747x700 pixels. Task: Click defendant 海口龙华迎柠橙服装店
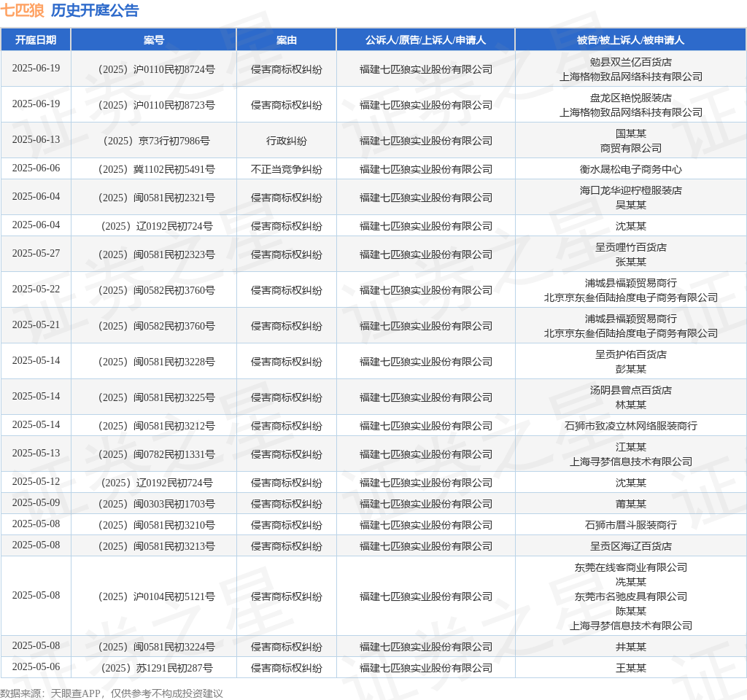click(x=631, y=190)
